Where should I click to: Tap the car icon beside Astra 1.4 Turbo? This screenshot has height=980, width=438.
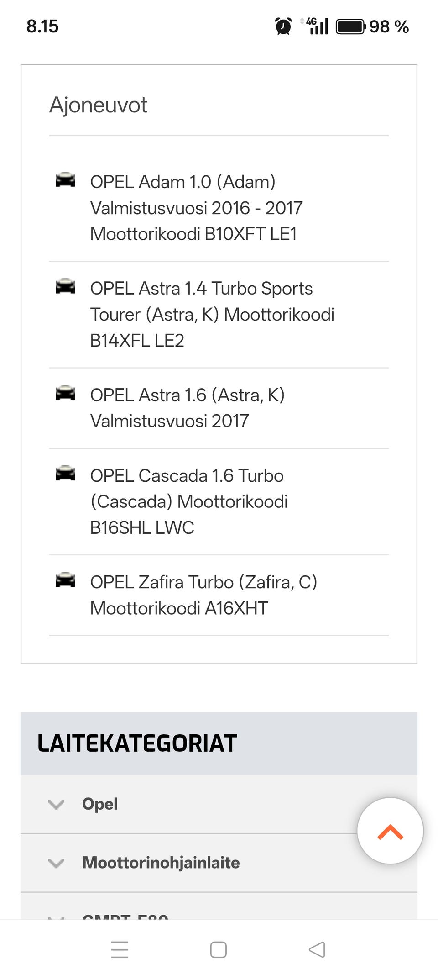(65, 286)
